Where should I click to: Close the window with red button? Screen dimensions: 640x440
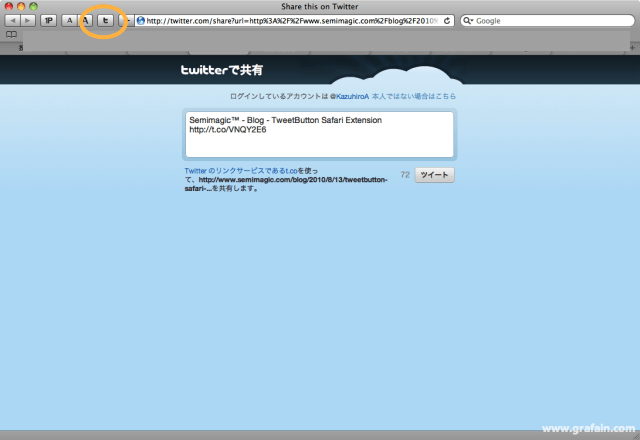point(9,6)
